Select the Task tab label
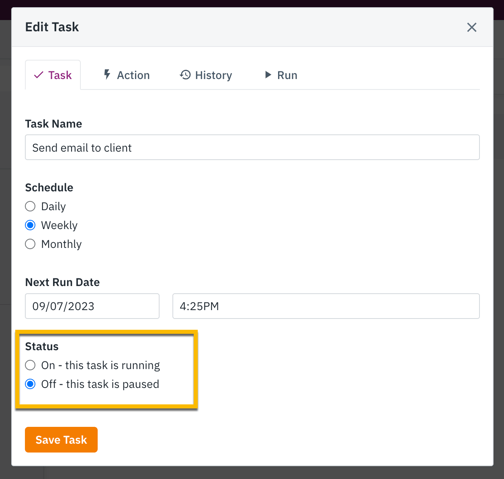504x479 pixels. point(60,75)
